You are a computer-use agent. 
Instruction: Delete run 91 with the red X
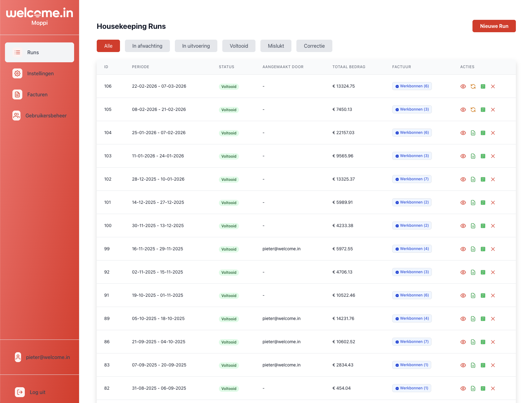tap(493, 296)
